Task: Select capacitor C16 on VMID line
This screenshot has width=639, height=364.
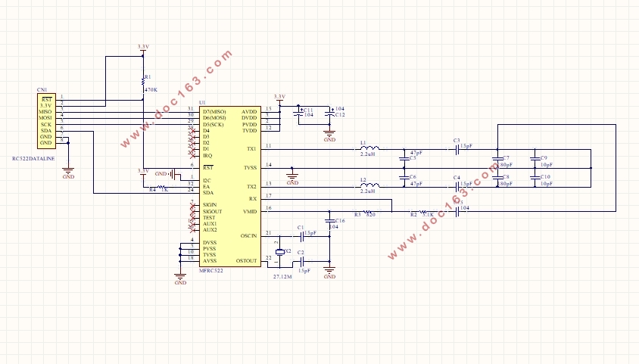Action: pos(329,221)
